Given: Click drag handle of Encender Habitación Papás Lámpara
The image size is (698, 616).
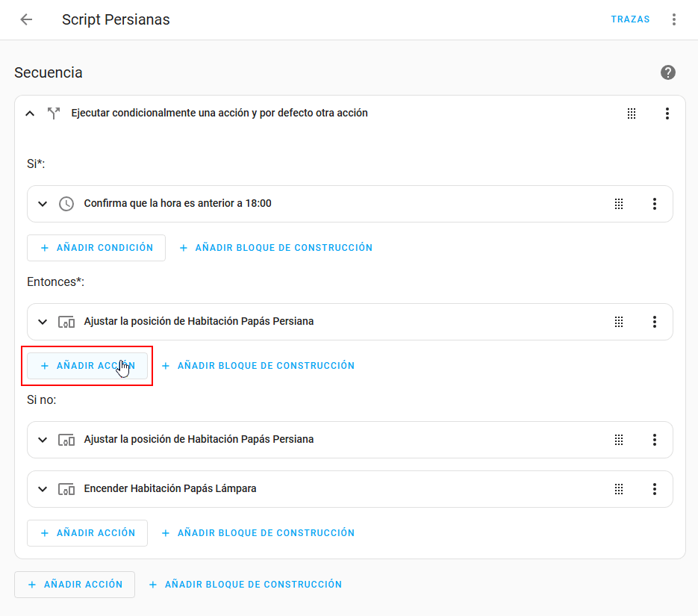Looking at the screenshot, I should tap(619, 489).
